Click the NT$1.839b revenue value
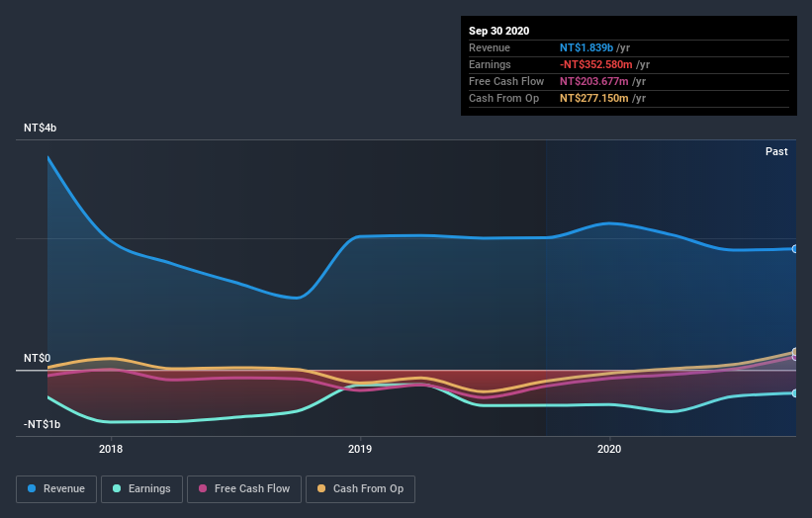 point(586,47)
